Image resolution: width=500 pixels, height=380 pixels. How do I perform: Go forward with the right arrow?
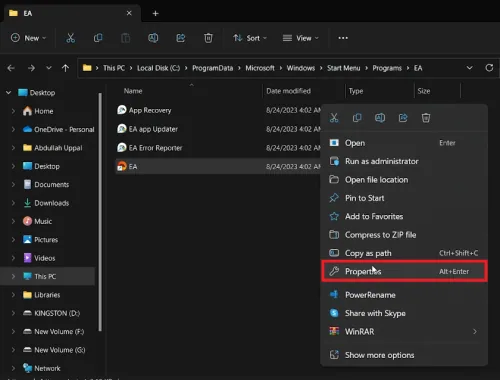(x=31, y=68)
